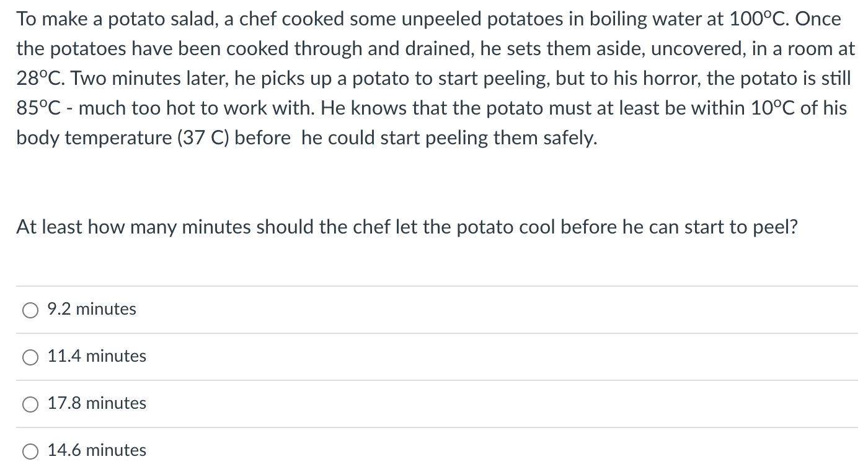Click the radio circle beside 14.6 minutes
Screen dimensions: 868x472
click(x=30, y=451)
